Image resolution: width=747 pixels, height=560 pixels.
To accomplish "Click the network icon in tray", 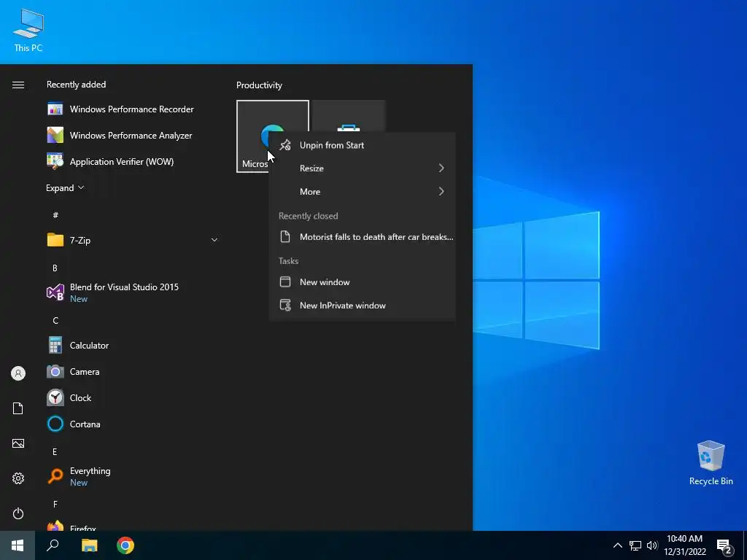I will point(635,545).
